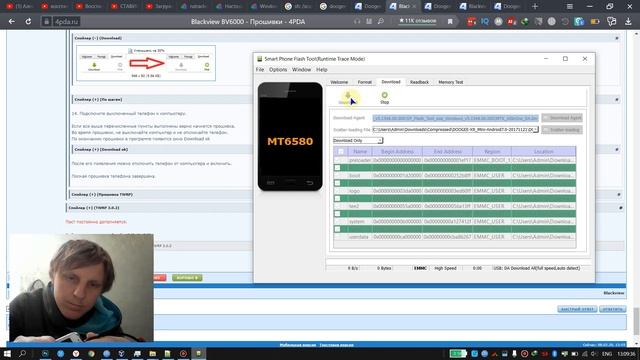Open the Мобильная версия footer link

(x=298, y=345)
